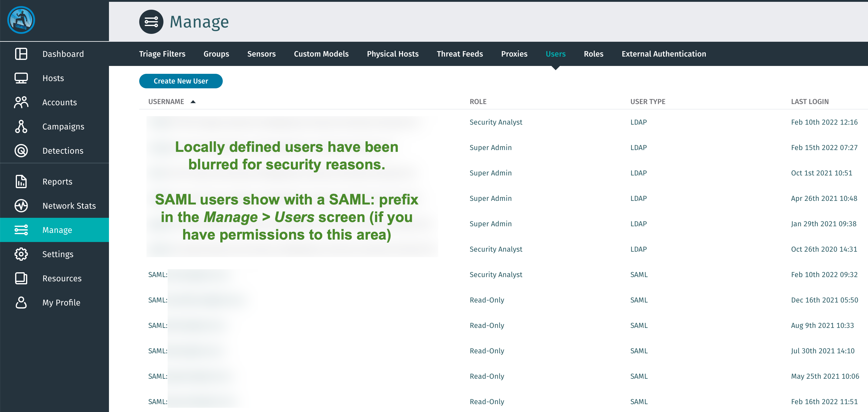
Task: Open the Dashboard panel via sidebar icon
Action: point(21,54)
